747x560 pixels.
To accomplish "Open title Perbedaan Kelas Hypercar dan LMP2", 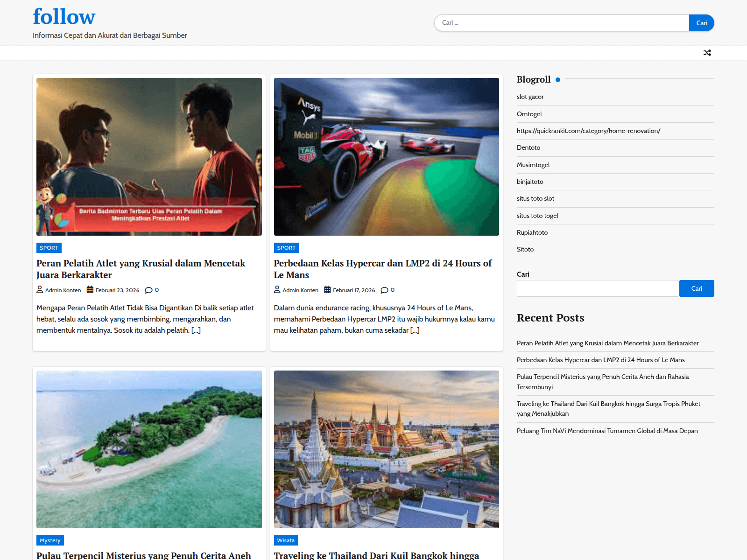I will tap(383, 269).
